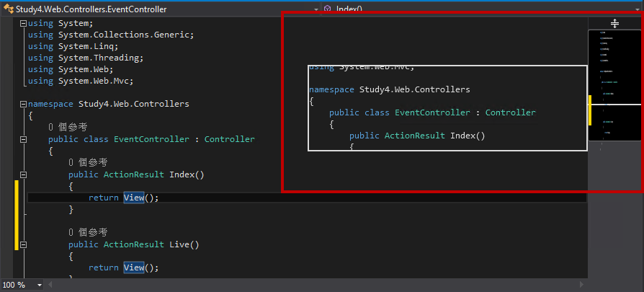This screenshot has height=292, width=644.
Task: Click Study4.Web.Controllers in the namespace declaration
Action: click(x=134, y=104)
